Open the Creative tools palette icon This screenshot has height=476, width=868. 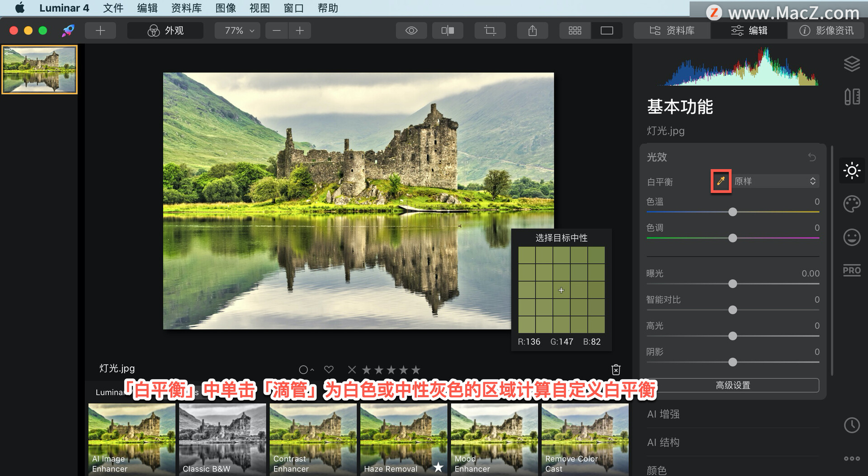click(x=852, y=204)
